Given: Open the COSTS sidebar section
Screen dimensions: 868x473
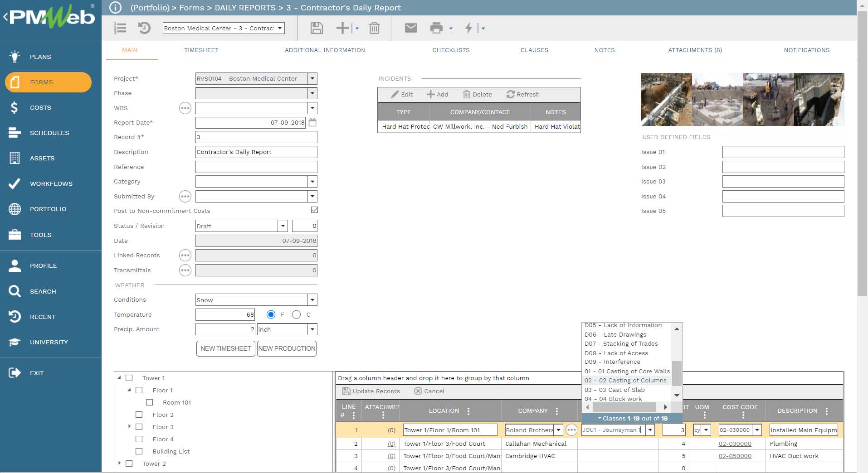Looking at the screenshot, I should click(x=40, y=107).
